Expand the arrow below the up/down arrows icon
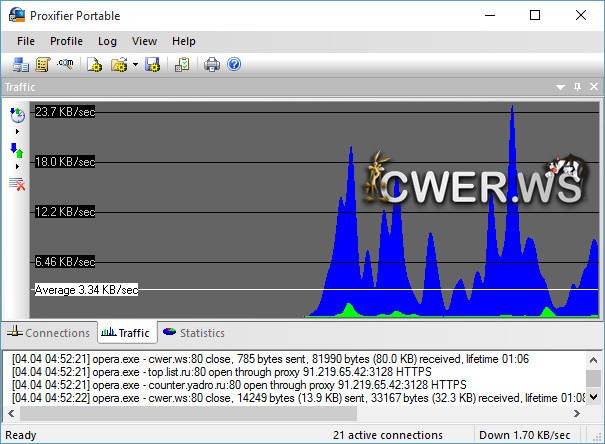 (17, 166)
